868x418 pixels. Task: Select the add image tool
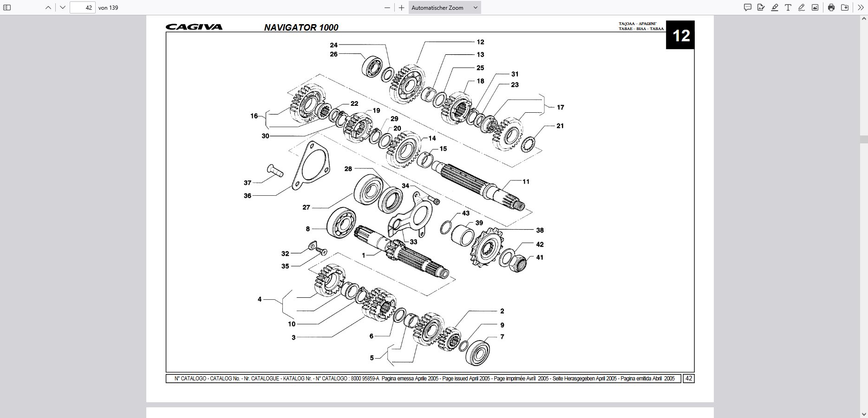(x=815, y=7)
